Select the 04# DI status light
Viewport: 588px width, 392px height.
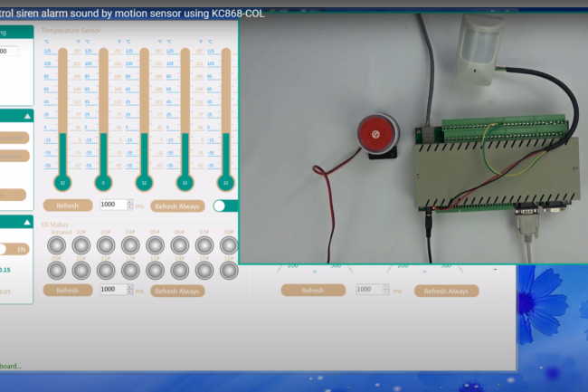tap(130, 245)
